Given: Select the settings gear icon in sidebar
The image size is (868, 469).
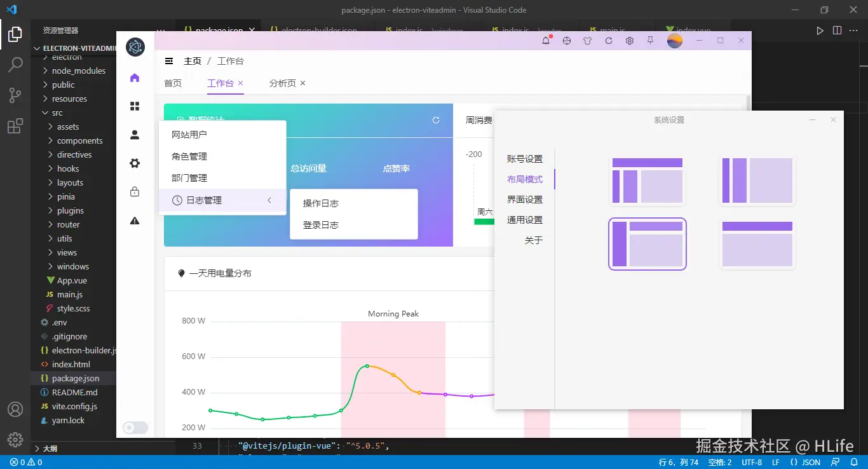Looking at the screenshot, I should 135,163.
